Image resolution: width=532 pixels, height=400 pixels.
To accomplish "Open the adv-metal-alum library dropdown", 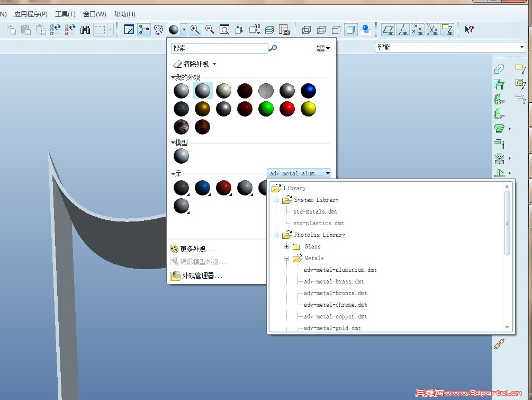I will pyautogui.click(x=299, y=173).
